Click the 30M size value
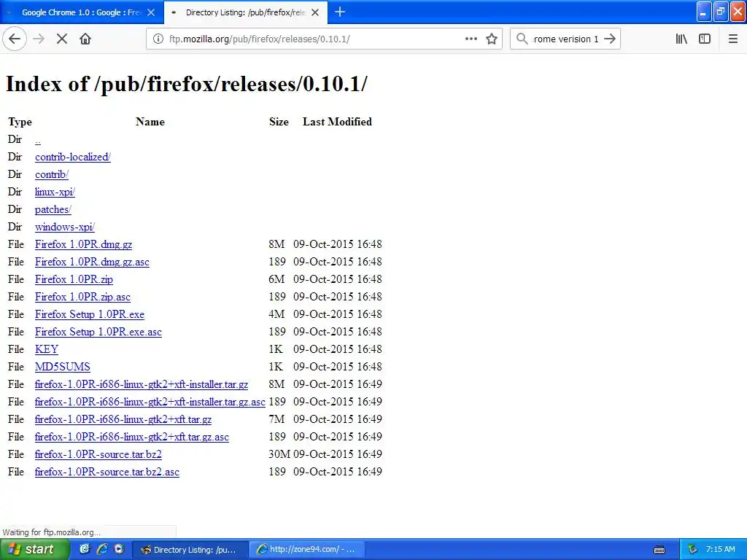Screen dimensions: 747x560 click(x=279, y=454)
